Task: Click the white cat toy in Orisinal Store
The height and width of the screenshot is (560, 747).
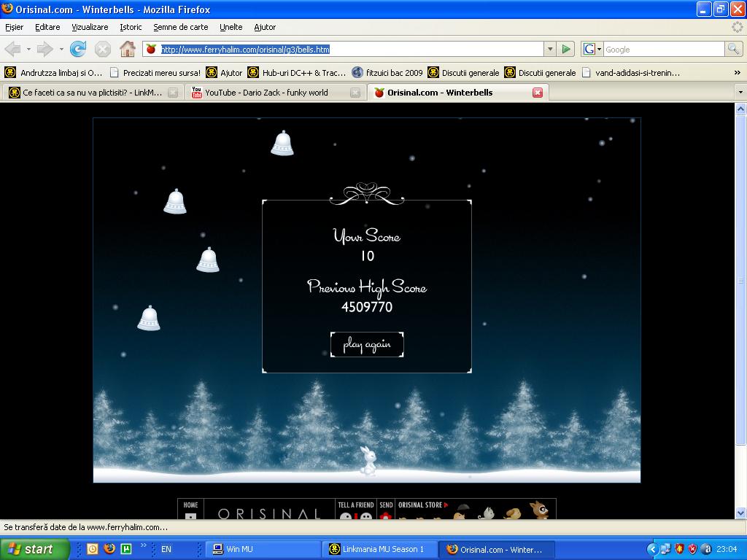Action: pyautogui.click(x=487, y=513)
